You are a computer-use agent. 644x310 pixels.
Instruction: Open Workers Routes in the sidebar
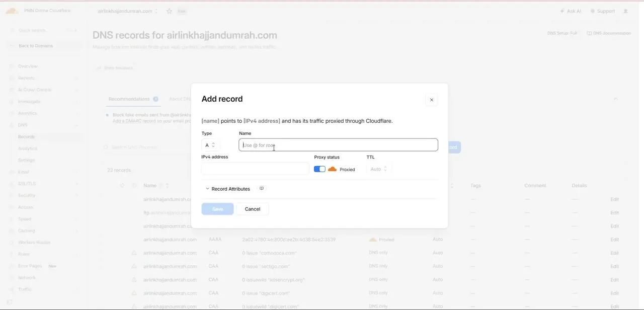[x=34, y=243]
